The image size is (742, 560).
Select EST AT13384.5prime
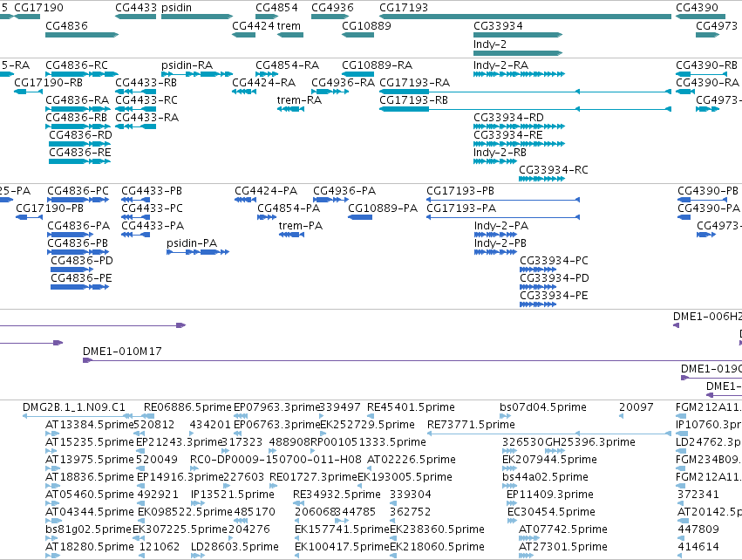(x=90, y=425)
